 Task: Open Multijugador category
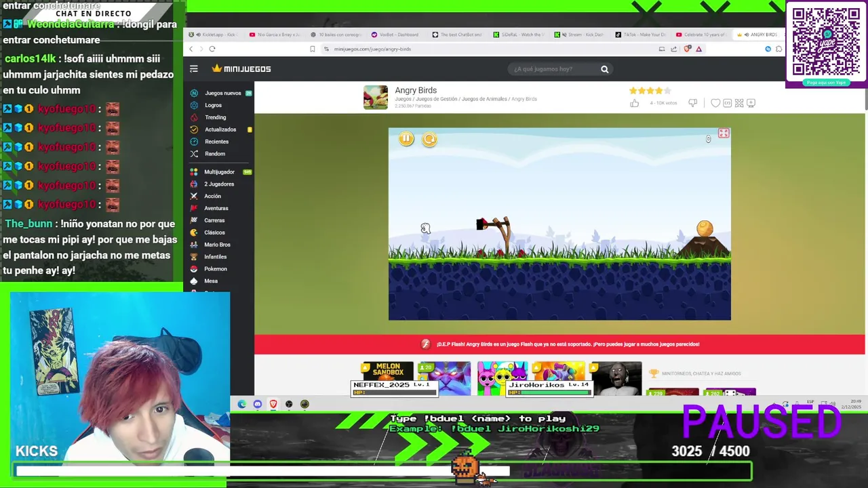[x=219, y=172]
